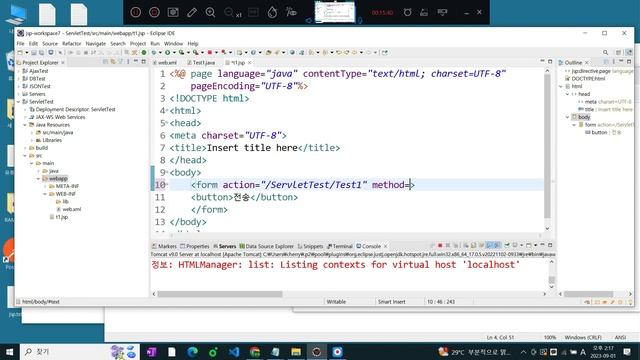Click the screenshot camera icon on recorder bar
Viewport: 640px width, 360px height.
(173, 12)
